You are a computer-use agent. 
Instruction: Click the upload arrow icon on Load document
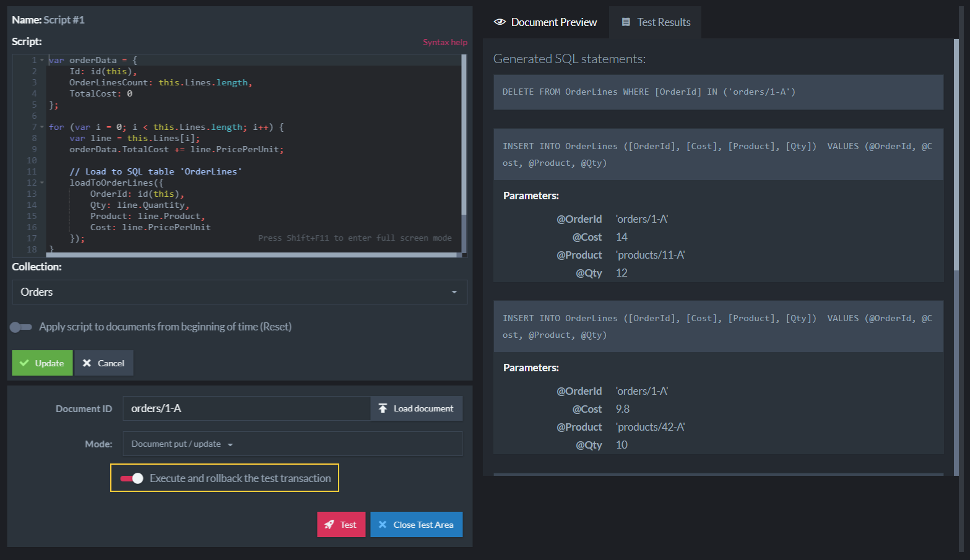tap(383, 408)
